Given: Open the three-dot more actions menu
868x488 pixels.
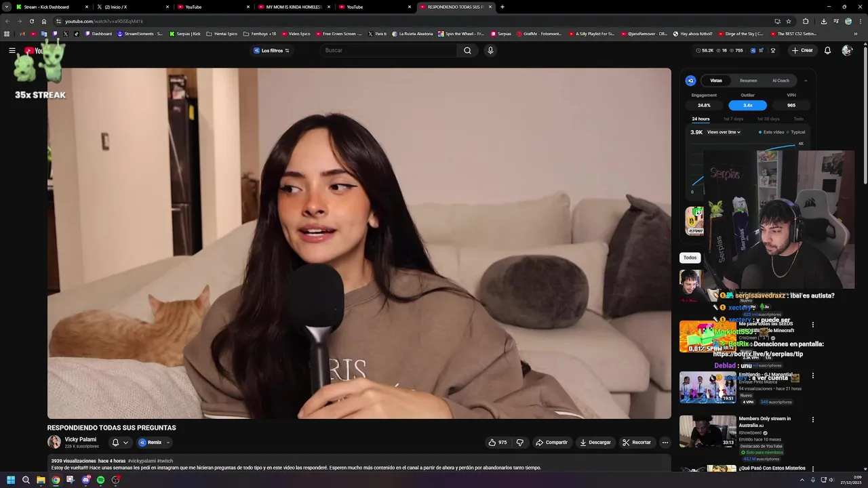Looking at the screenshot, I should pyautogui.click(x=665, y=443).
